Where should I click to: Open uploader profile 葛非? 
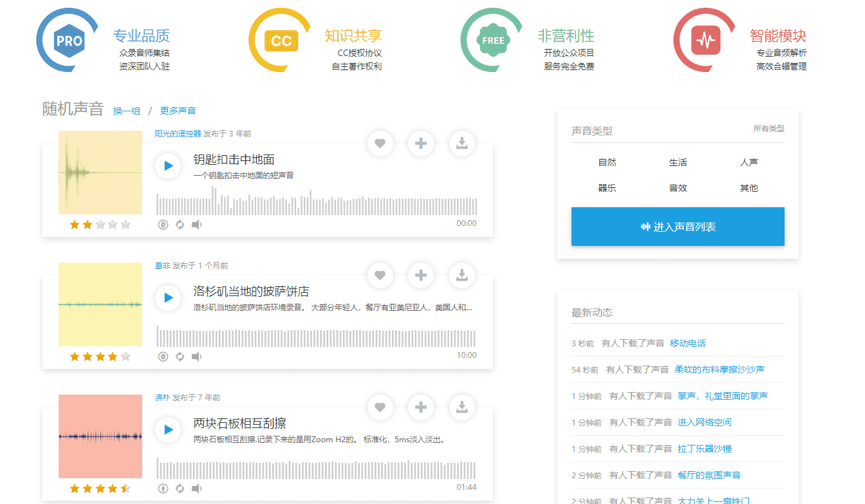(x=163, y=266)
